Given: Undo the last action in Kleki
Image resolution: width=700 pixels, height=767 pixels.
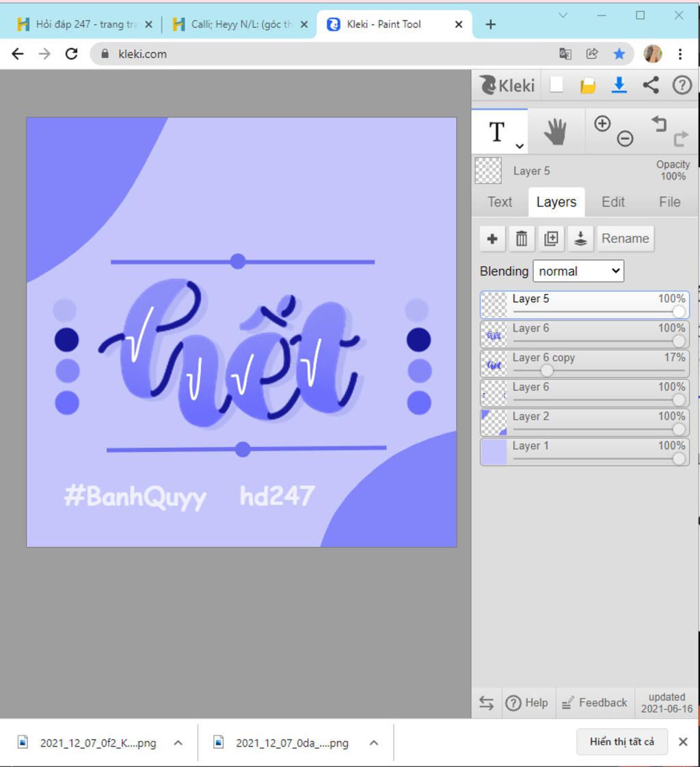Looking at the screenshot, I should coord(659,124).
